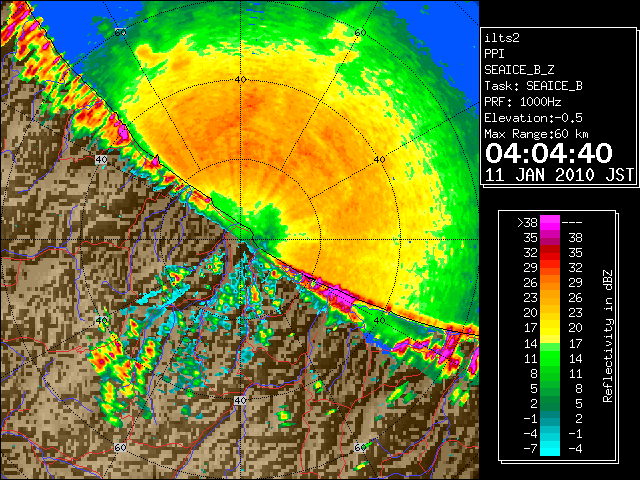Click the 'PPI' scan type text
Screen dimensions: 640x480
click(x=494, y=54)
